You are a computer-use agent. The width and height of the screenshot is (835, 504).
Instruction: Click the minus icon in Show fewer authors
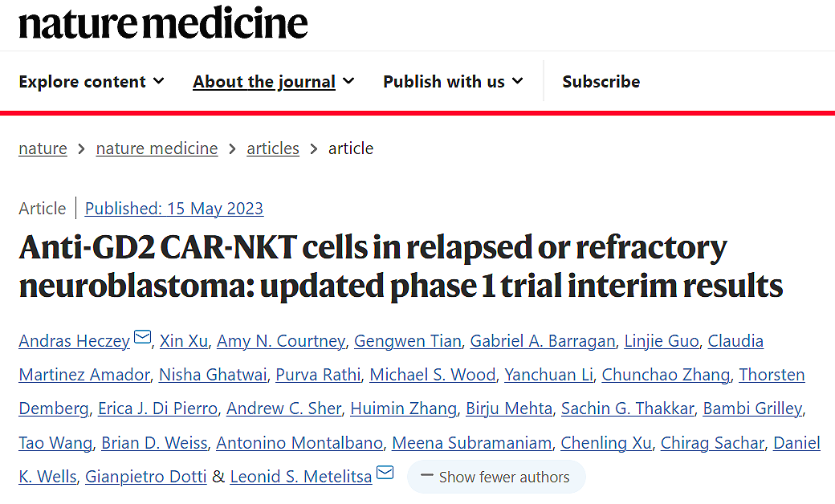click(x=426, y=475)
